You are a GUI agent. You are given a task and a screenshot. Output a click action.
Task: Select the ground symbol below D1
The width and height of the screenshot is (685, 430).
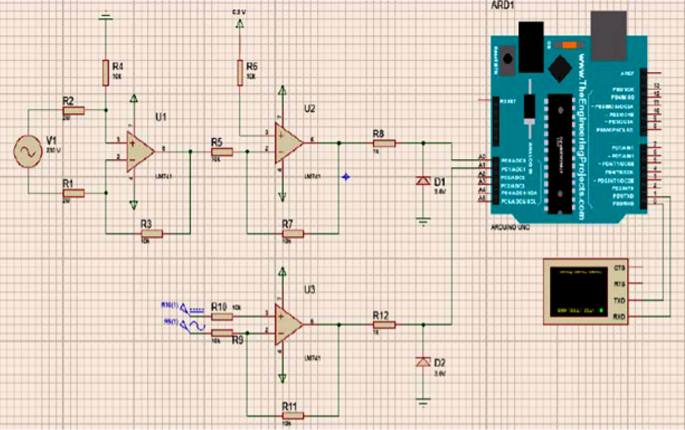pos(423,222)
